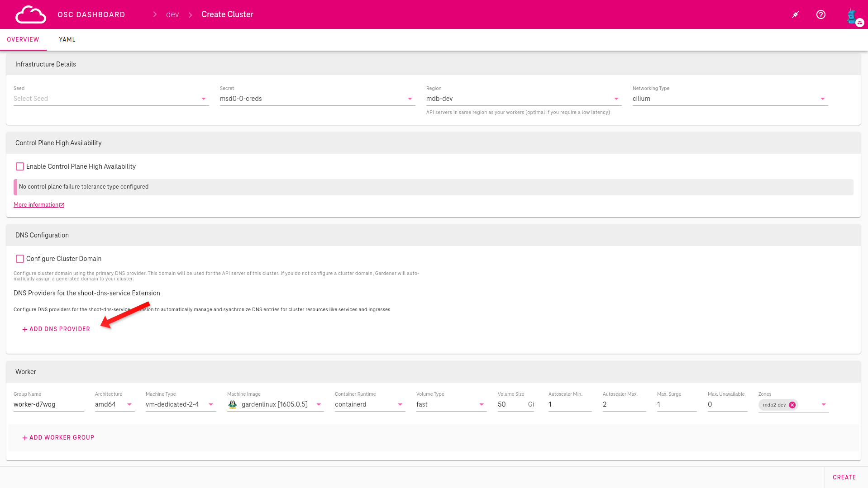The width and height of the screenshot is (868, 488).
Task: Navigate to dev breadcrumb link
Action: pyautogui.click(x=172, y=14)
